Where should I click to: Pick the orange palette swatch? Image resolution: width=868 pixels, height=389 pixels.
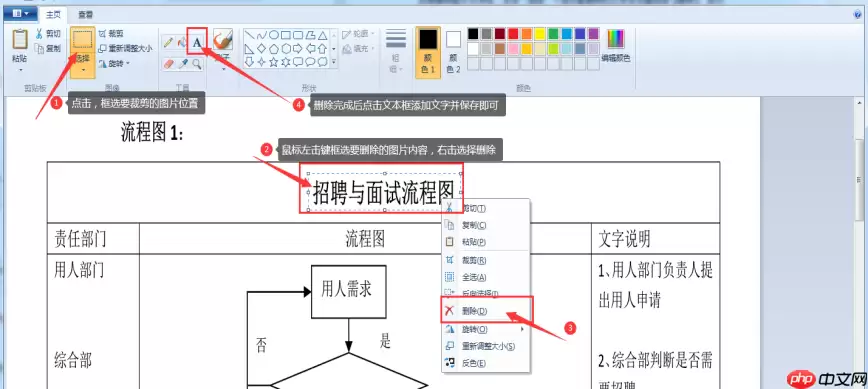[x=526, y=34]
